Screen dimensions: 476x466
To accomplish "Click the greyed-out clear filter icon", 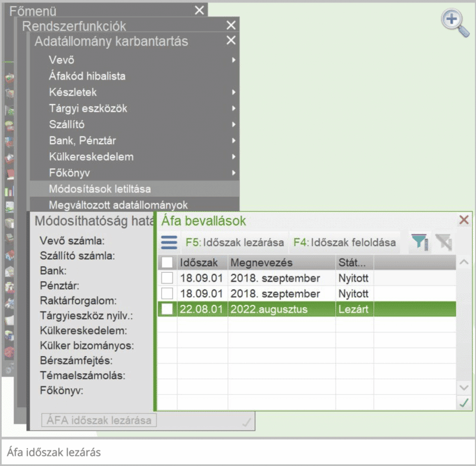I will [x=443, y=242].
